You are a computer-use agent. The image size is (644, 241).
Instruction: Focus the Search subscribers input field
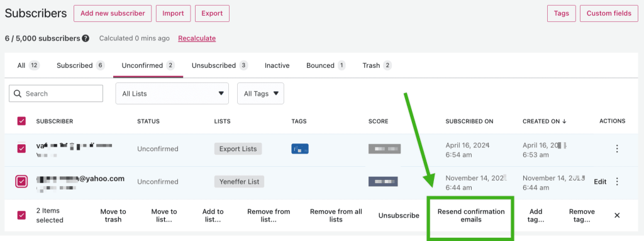pyautogui.click(x=56, y=94)
